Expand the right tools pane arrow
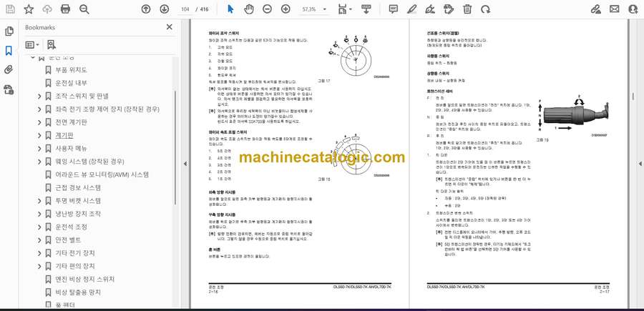 click(640, 164)
